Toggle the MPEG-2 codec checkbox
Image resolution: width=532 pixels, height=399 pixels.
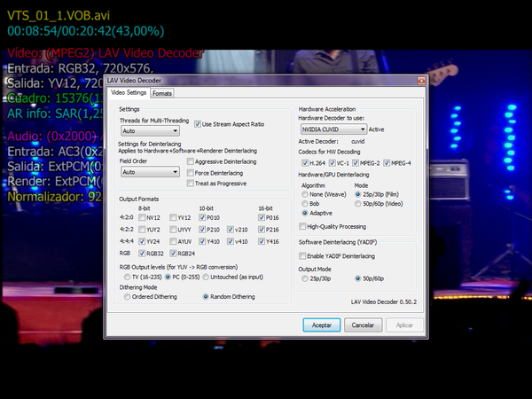[356, 163]
